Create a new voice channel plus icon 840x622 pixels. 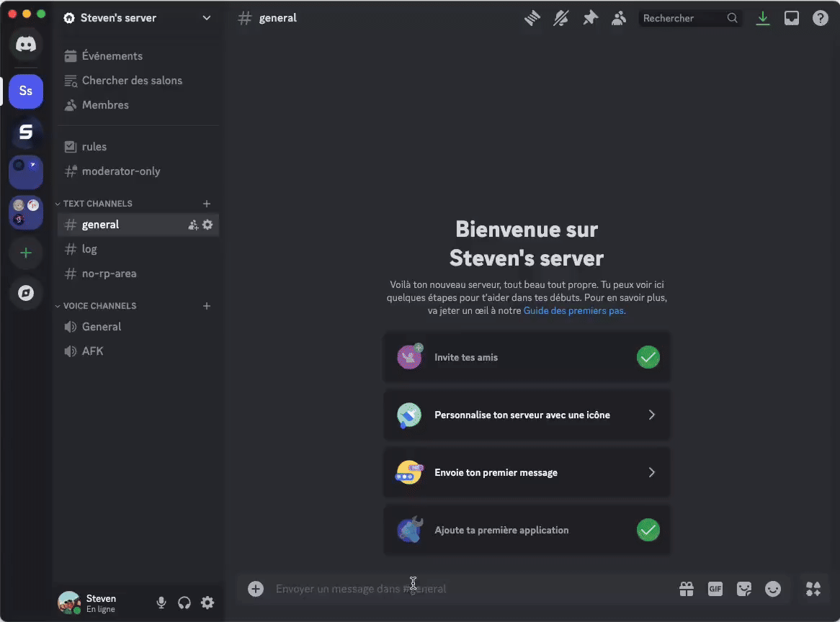(207, 306)
